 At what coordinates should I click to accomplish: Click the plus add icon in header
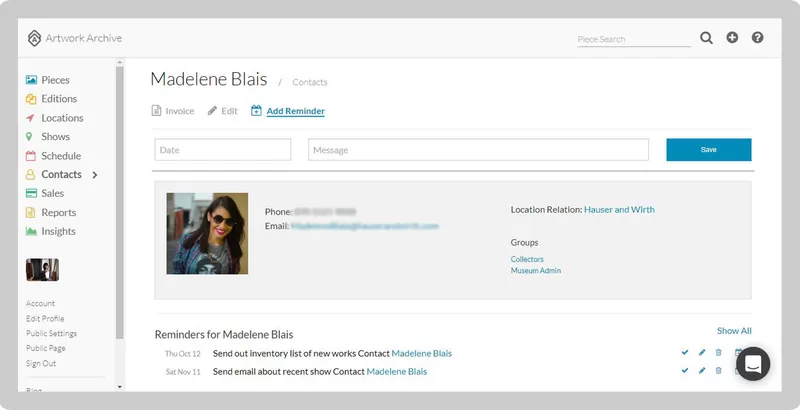click(x=732, y=37)
